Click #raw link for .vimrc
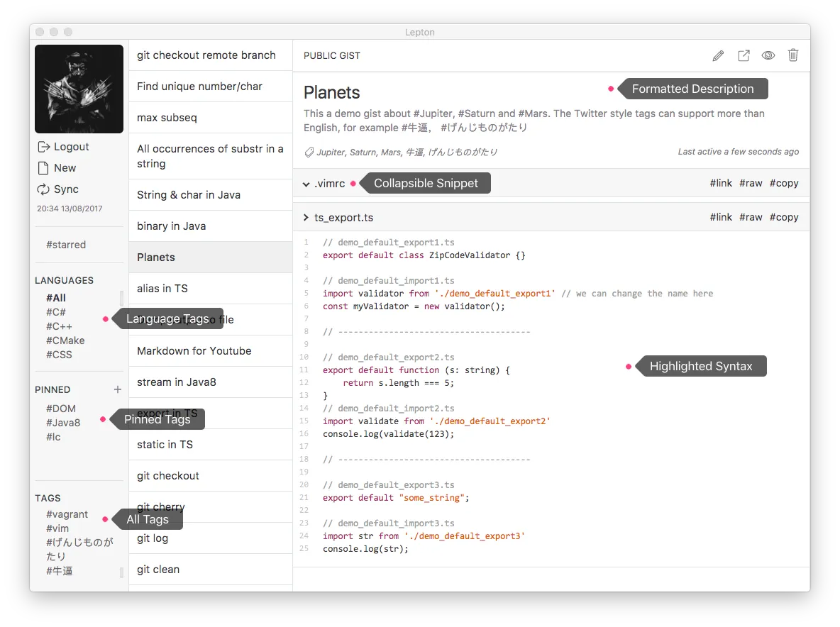840x627 pixels. pos(751,183)
